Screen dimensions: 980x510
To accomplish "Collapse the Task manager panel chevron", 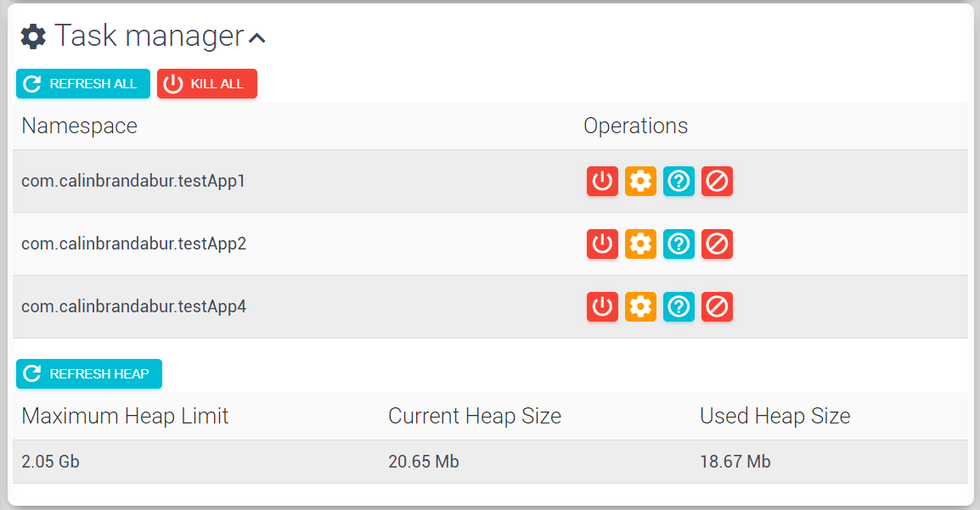I will [256, 38].
